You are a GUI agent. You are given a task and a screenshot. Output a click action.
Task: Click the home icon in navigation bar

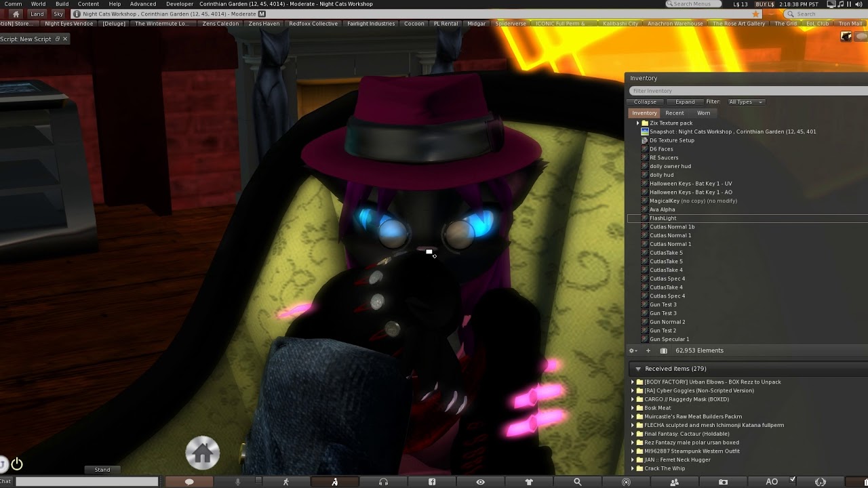[16, 14]
